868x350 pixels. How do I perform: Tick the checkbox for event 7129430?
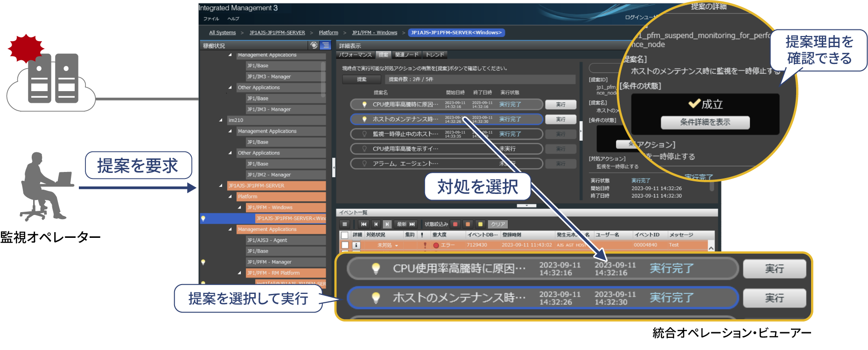(345, 245)
